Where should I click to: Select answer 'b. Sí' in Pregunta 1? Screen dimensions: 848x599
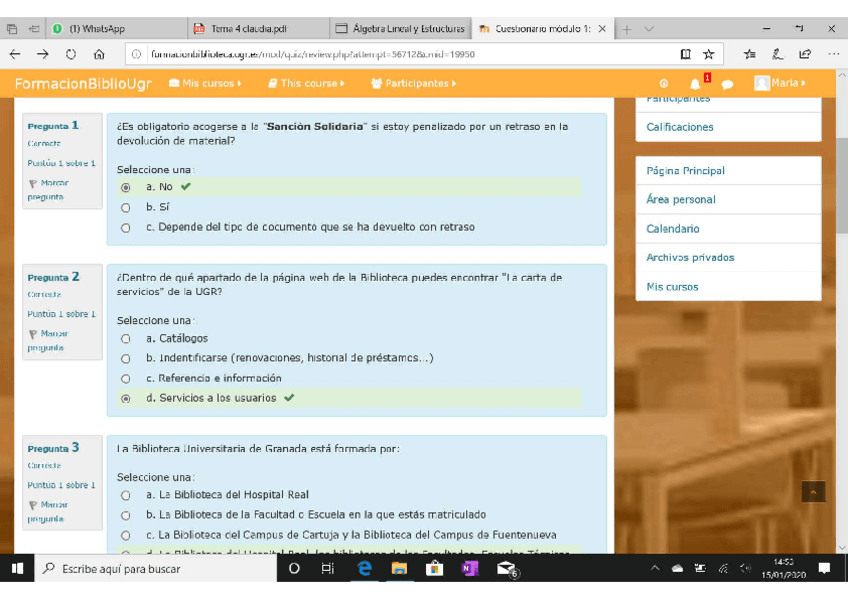click(x=125, y=208)
